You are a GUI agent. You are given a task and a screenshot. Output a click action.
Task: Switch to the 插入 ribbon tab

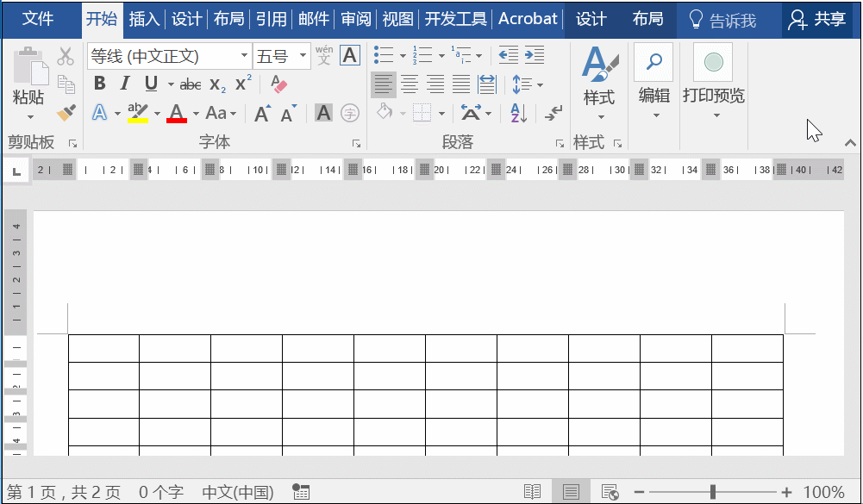(x=144, y=18)
